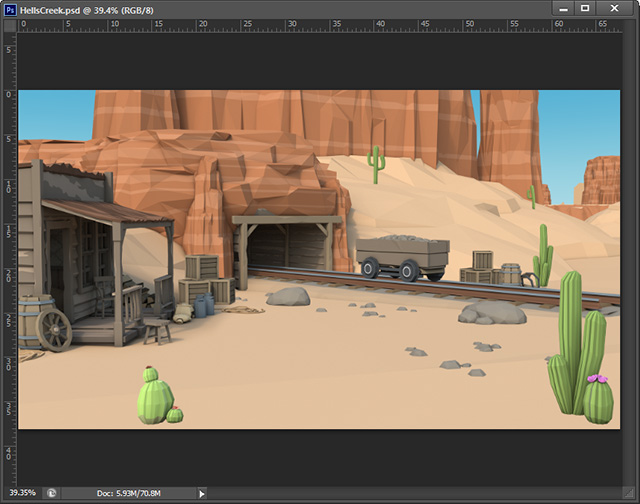Open the status bar info arrow menu
Image resolution: width=640 pixels, height=504 pixels.
pyautogui.click(x=202, y=493)
